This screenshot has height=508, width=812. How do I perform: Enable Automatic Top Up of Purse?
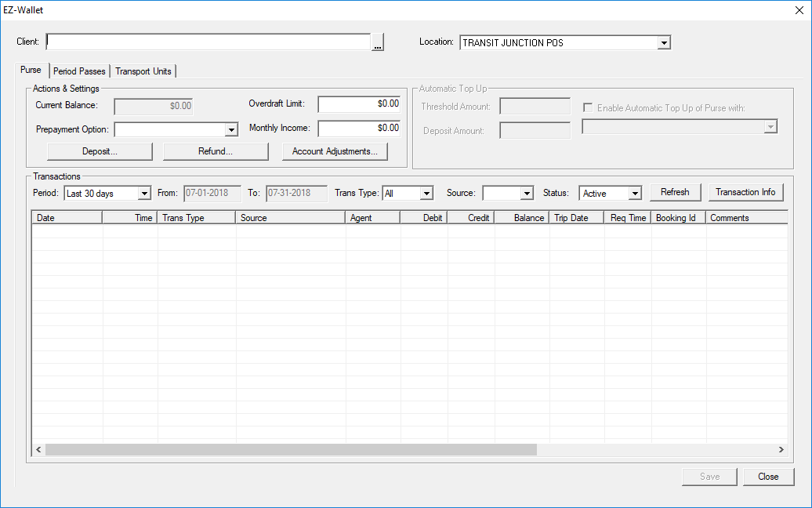tap(586, 107)
